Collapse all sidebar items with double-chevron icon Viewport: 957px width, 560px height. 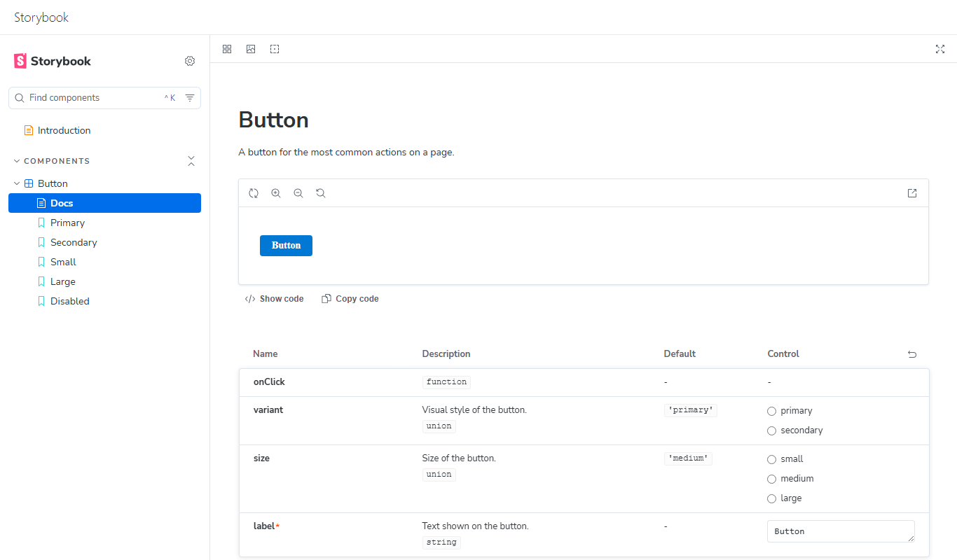[191, 161]
